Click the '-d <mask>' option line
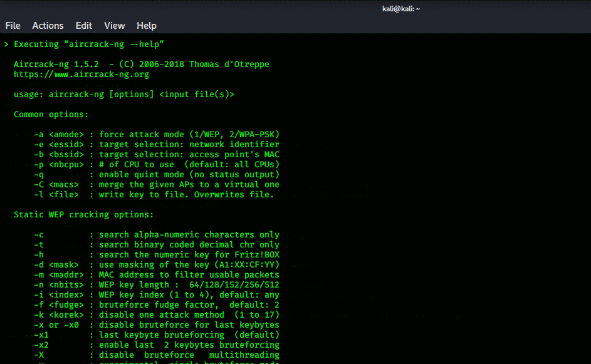The height and width of the screenshot is (364, 591). click(157, 264)
